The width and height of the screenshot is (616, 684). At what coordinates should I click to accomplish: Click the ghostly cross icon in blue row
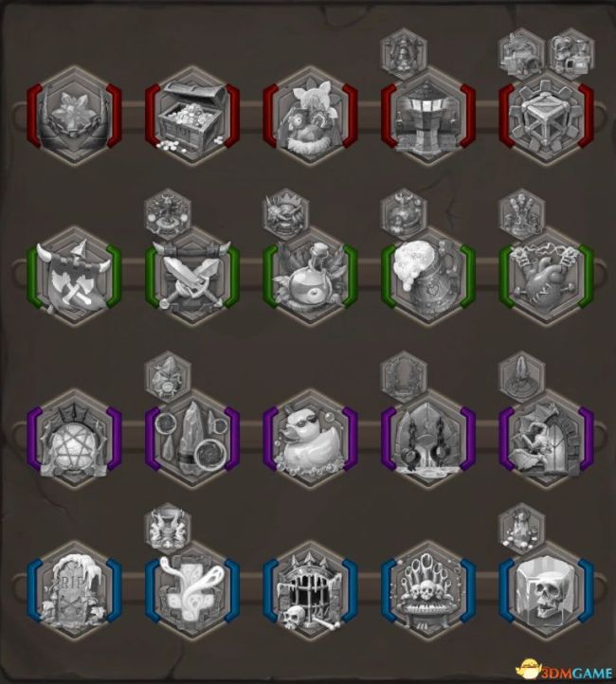click(x=192, y=591)
